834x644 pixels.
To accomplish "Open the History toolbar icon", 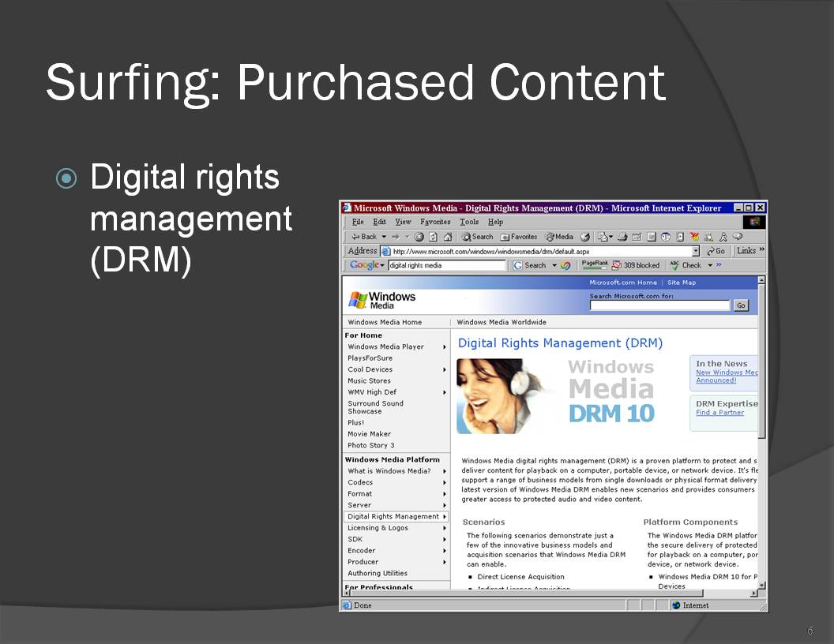I will coord(584,237).
